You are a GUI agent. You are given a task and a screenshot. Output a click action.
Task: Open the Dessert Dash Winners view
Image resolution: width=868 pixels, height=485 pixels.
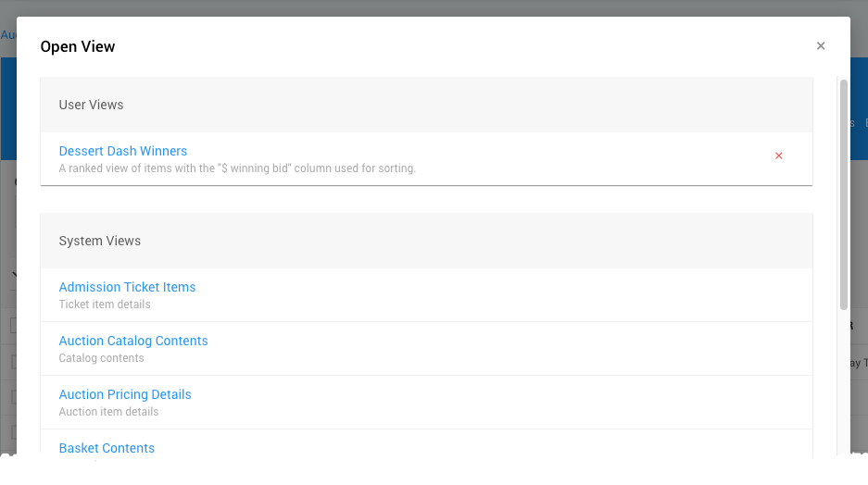click(x=123, y=151)
